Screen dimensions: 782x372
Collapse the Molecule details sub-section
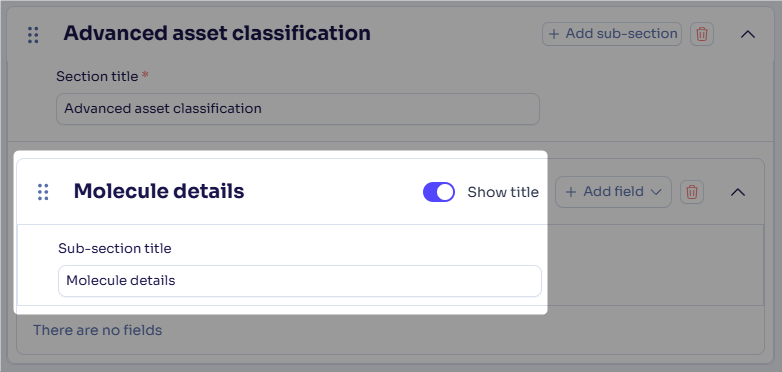[738, 192]
